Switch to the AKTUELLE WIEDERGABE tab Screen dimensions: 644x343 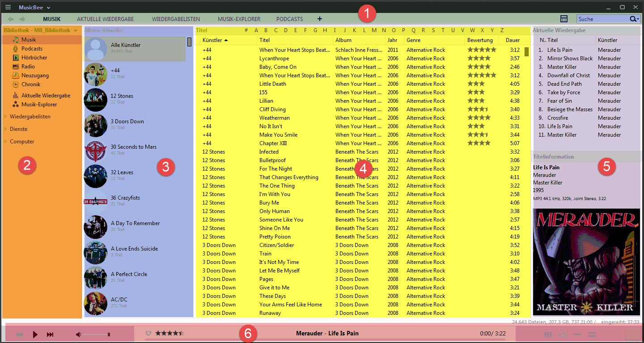[x=106, y=19]
